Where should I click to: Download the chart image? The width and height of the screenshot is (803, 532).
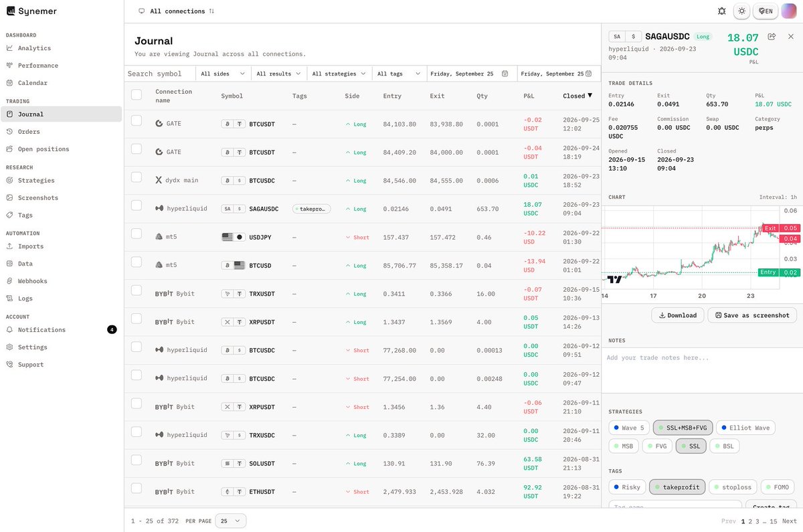[677, 315]
